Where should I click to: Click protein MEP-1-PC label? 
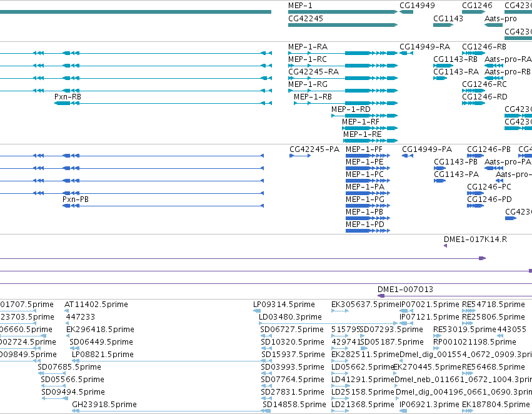click(364, 174)
